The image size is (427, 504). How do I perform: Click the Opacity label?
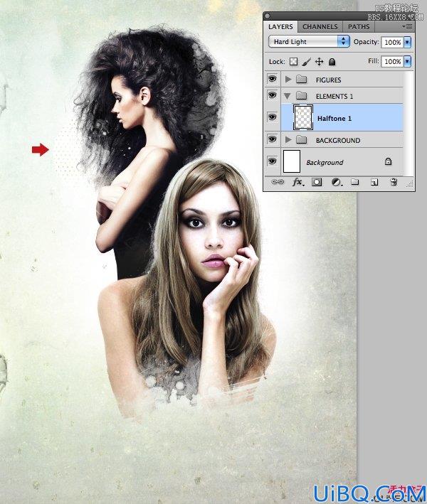tap(367, 42)
